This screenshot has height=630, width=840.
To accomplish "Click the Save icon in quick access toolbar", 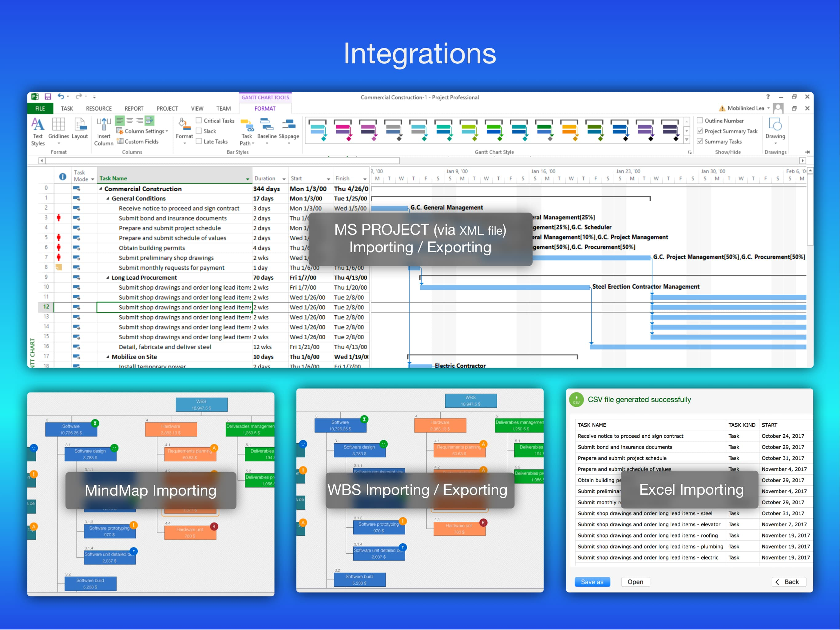I will tap(48, 97).
